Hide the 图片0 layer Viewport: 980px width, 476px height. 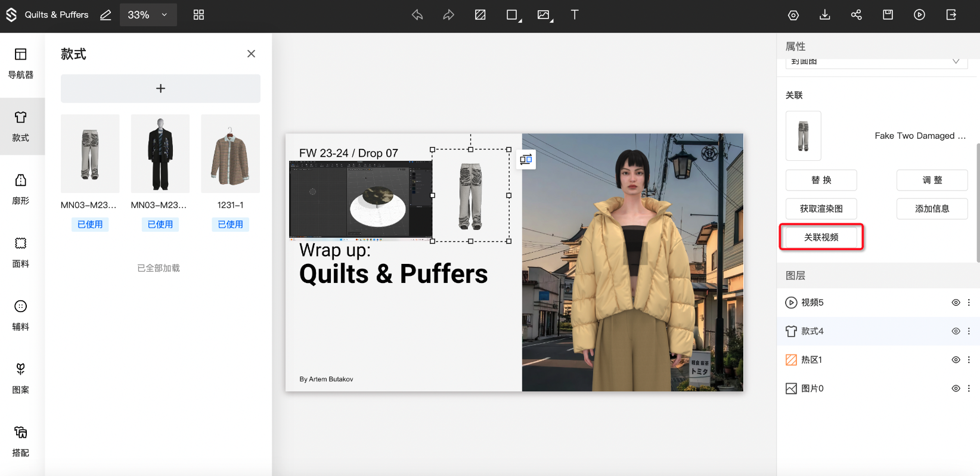[956, 388]
